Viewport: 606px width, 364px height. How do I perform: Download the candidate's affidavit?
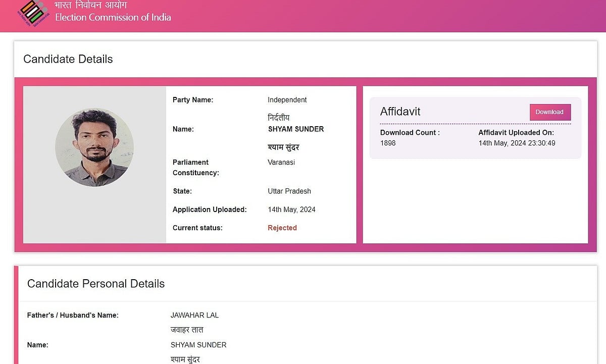550,112
